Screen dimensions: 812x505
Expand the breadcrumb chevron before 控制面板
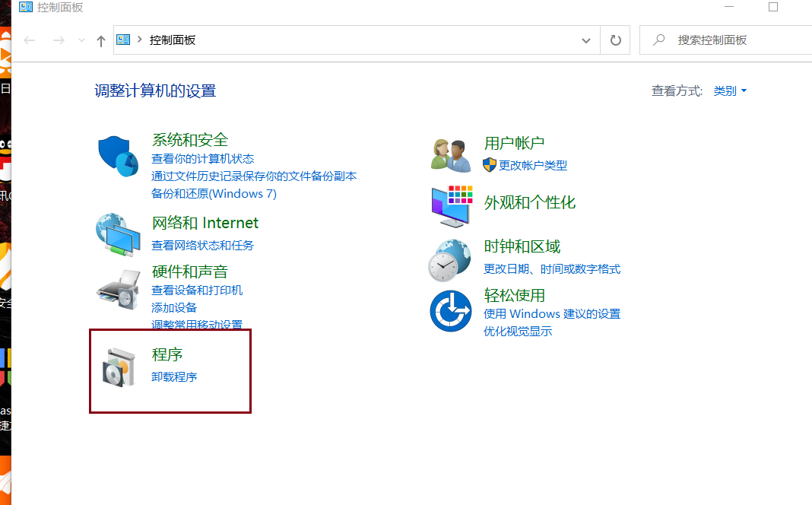coord(139,40)
